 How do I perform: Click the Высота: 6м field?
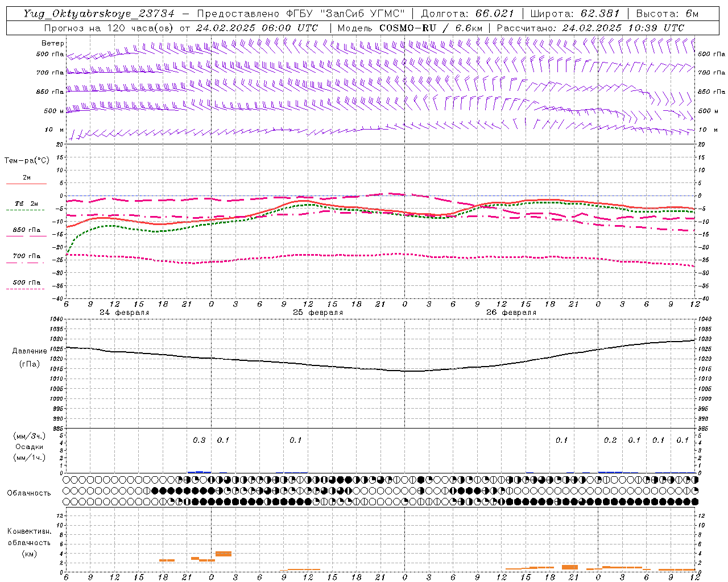coord(667,14)
